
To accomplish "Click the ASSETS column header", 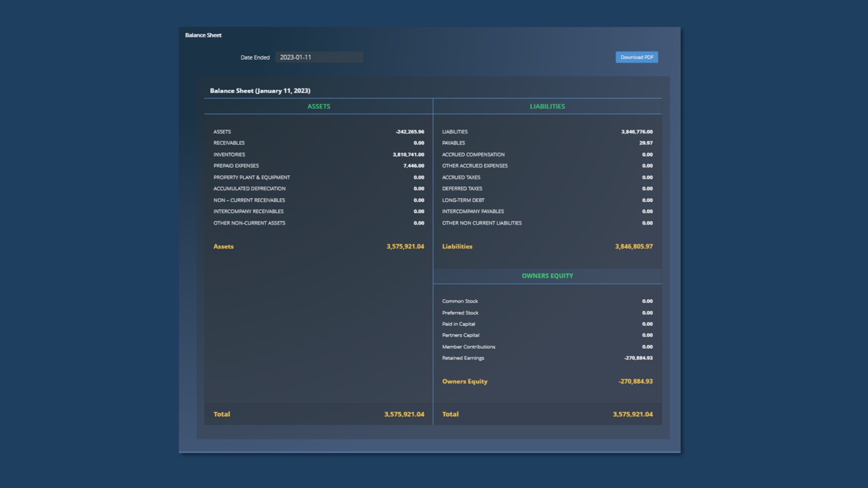I will tap(319, 106).
